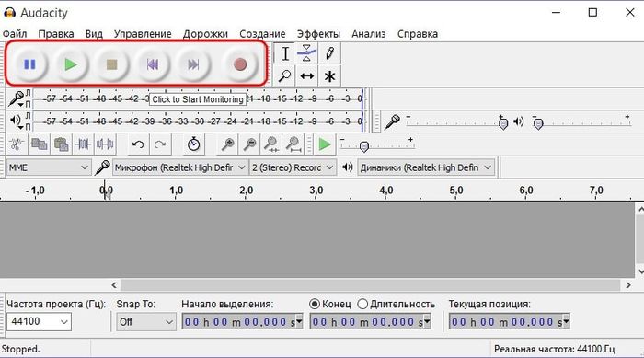Stop playback with the Stop button
644x358 pixels.
(111, 64)
